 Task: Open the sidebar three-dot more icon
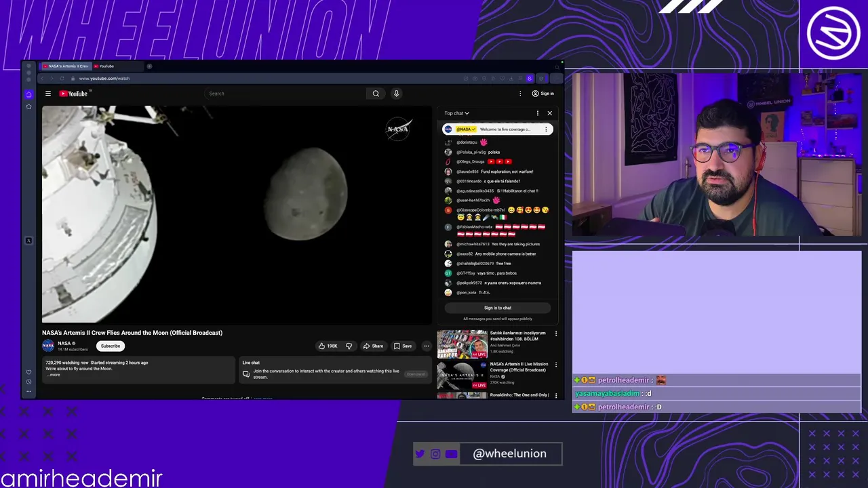coord(28,391)
